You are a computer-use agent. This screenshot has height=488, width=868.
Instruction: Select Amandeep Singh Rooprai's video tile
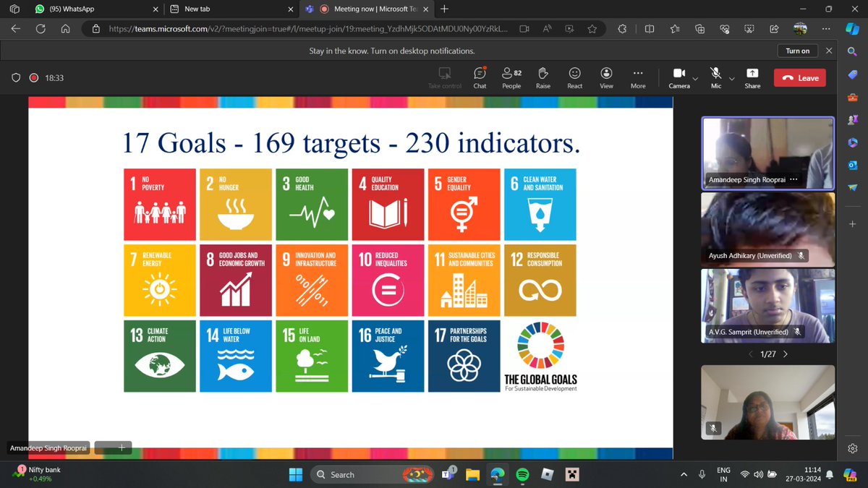[767, 153]
